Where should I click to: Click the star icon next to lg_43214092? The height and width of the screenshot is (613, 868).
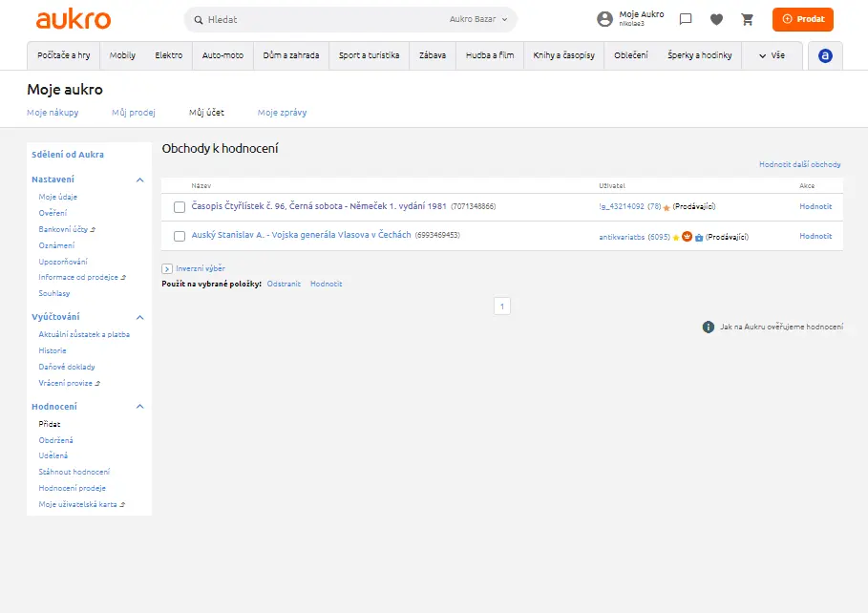click(667, 207)
